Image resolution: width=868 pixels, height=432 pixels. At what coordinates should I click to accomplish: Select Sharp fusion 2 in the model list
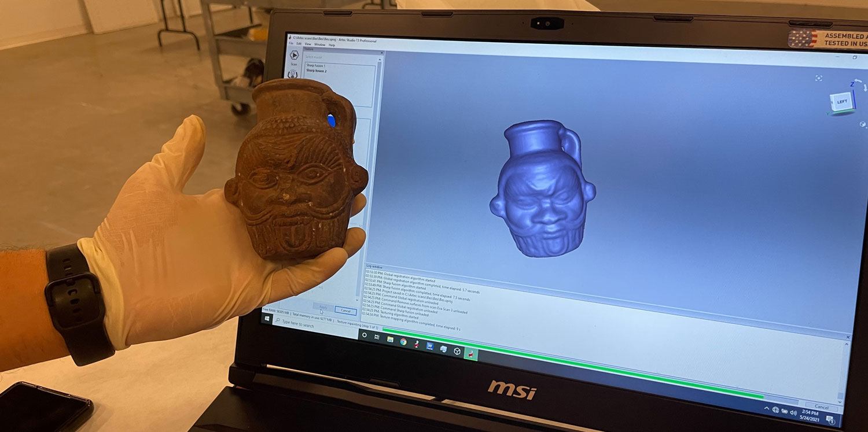(x=317, y=71)
